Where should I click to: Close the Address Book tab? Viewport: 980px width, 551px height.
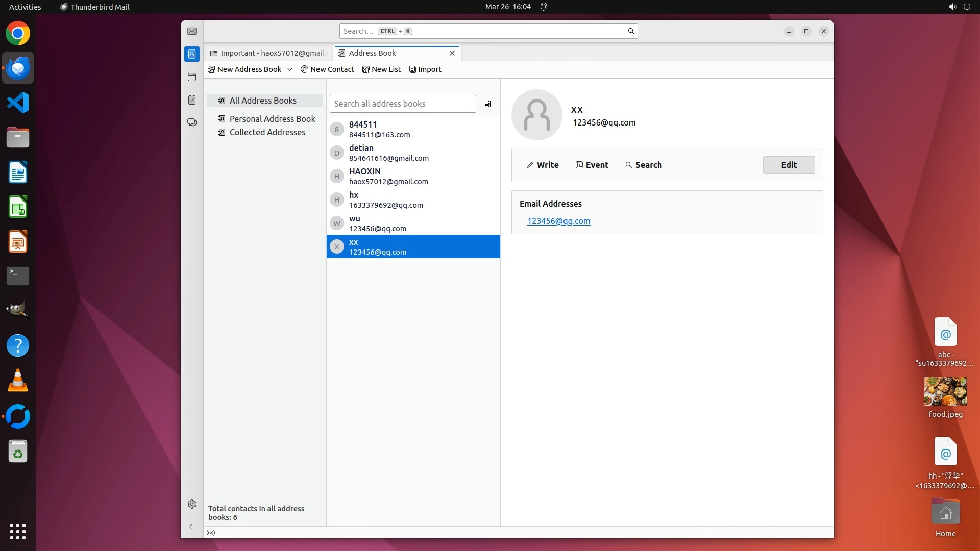coord(452,53)
